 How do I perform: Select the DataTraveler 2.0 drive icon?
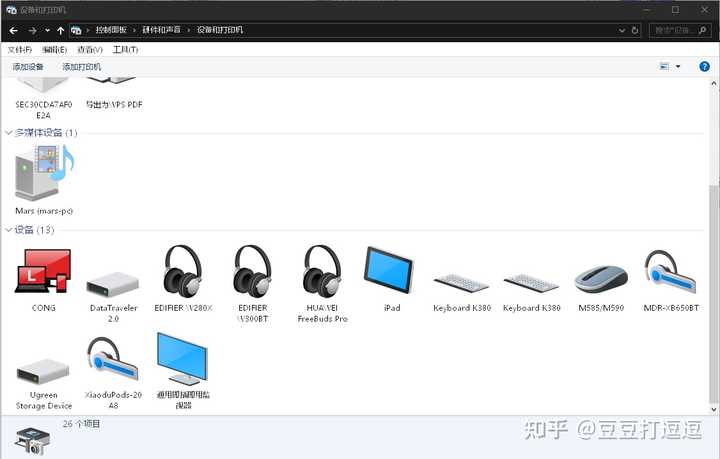click(113, 284)
